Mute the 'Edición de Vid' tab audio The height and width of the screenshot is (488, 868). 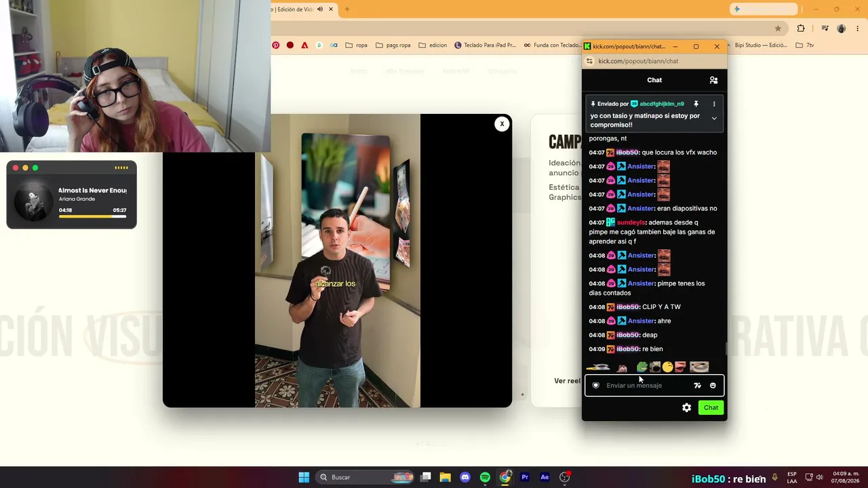click(x=319, y=9)
